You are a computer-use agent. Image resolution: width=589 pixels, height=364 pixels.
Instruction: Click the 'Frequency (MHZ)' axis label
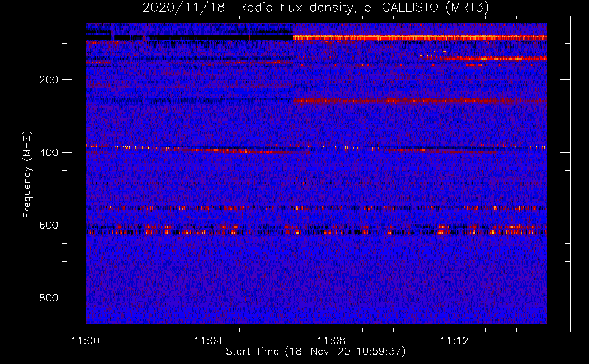pos(27,175)
